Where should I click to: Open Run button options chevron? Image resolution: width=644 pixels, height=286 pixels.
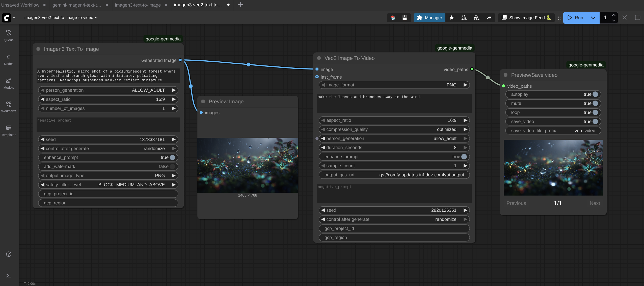pos(593,18)
